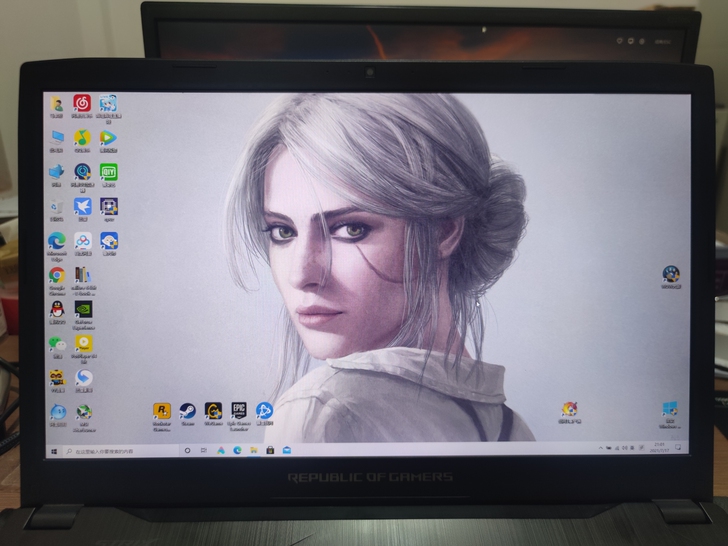This screenshot has height=546, width=728.
Task: Open the notification action center
Action: pos(678,448)
